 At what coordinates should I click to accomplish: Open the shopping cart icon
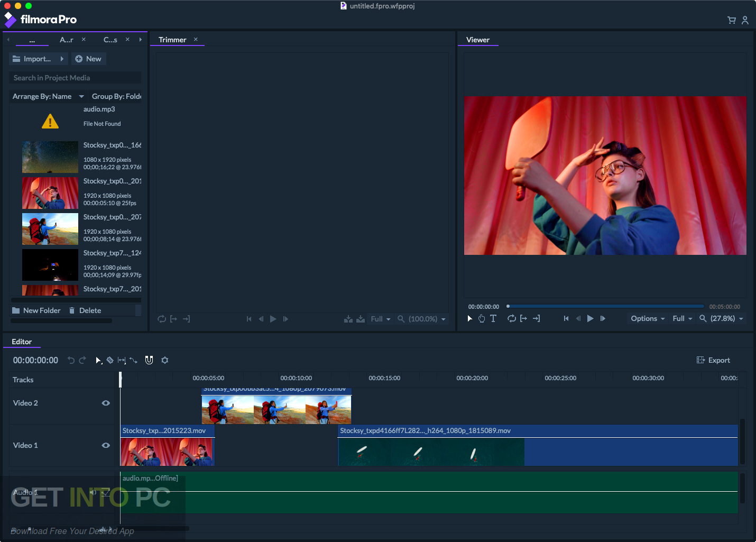click(732, 20)
